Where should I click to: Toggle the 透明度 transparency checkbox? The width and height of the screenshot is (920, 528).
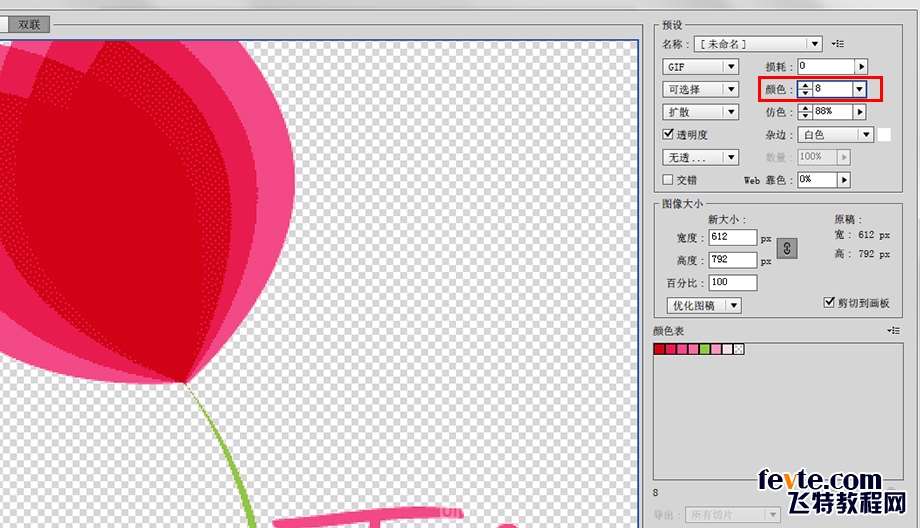click(668, 134)
